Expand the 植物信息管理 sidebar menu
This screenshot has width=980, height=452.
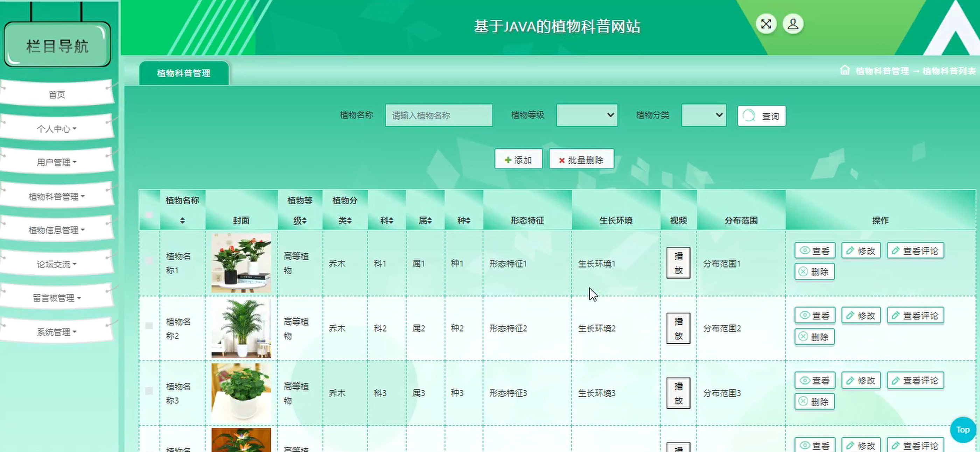57,230
